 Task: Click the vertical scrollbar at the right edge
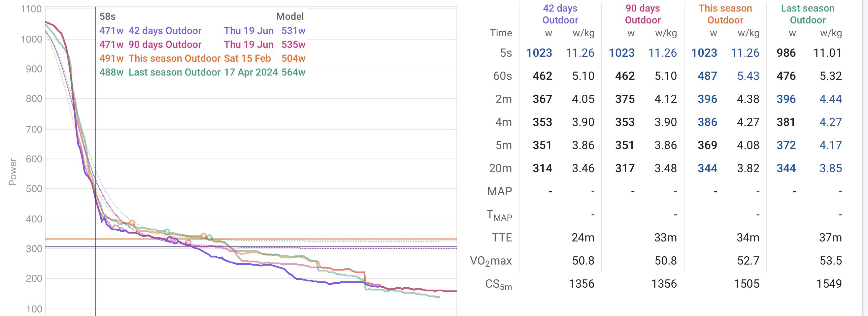pyautogui.click(x=865, y=158)
